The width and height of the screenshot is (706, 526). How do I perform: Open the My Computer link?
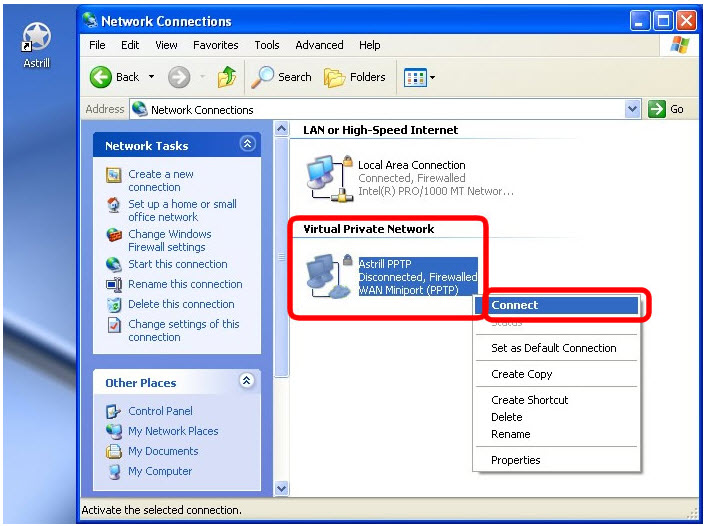pyautogui.click(x=160, y=471)
